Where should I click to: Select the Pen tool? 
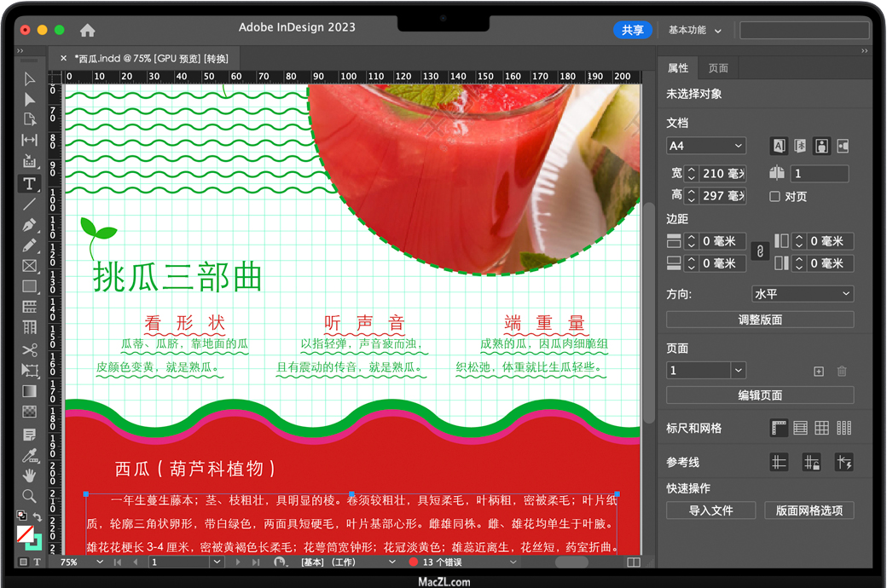[x=29, y=226]
